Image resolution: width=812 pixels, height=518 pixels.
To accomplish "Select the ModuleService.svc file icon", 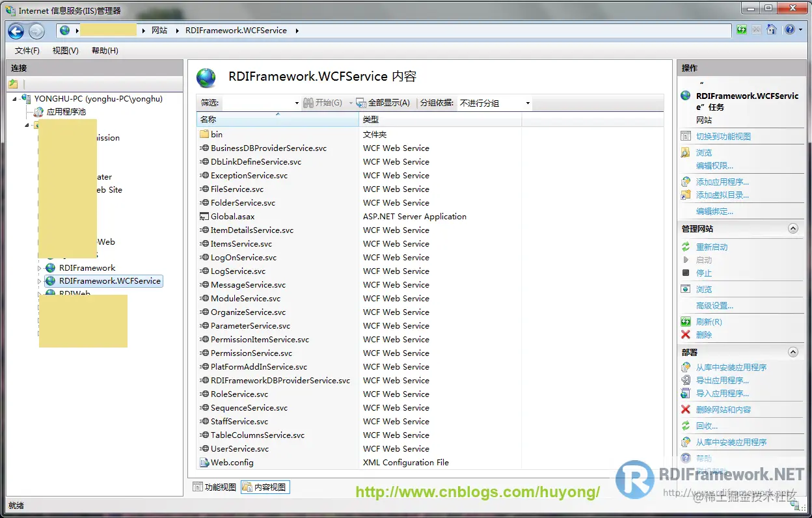I will (x=204, y=299).
